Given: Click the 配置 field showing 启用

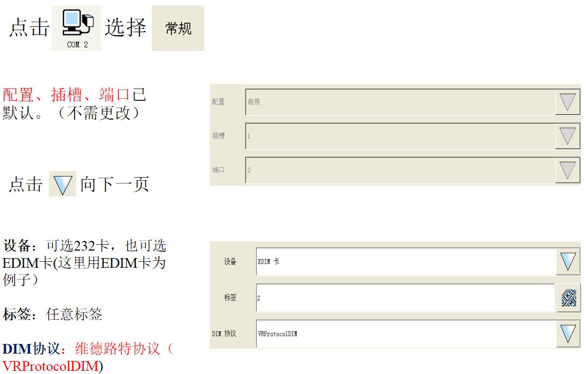Looking at the screenshot, I should [400, 102].
